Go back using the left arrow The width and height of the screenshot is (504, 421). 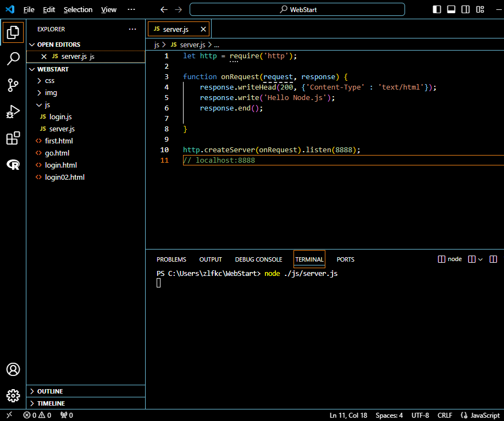click(x=164, y=10)
